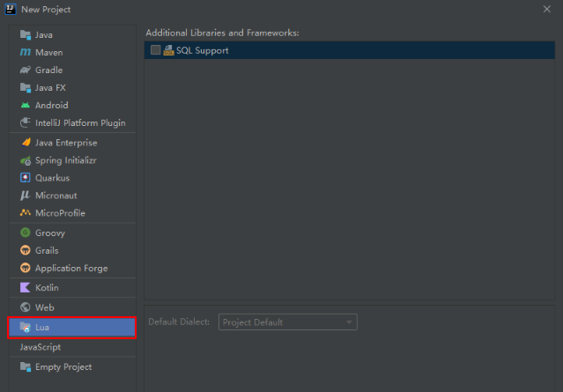Click the Groovy green icon

coord(26,233)
